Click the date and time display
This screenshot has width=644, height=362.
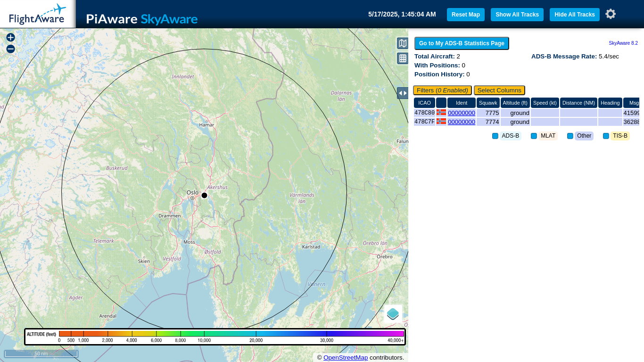[402, 14]
